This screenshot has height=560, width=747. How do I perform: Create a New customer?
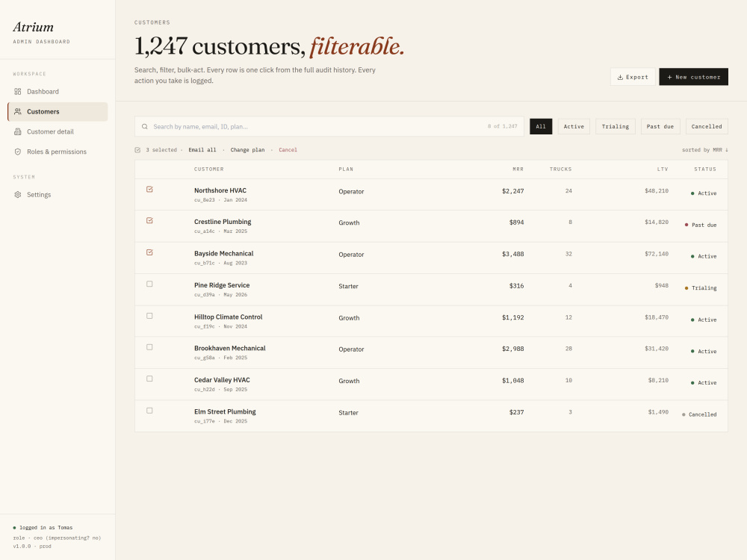693,77
